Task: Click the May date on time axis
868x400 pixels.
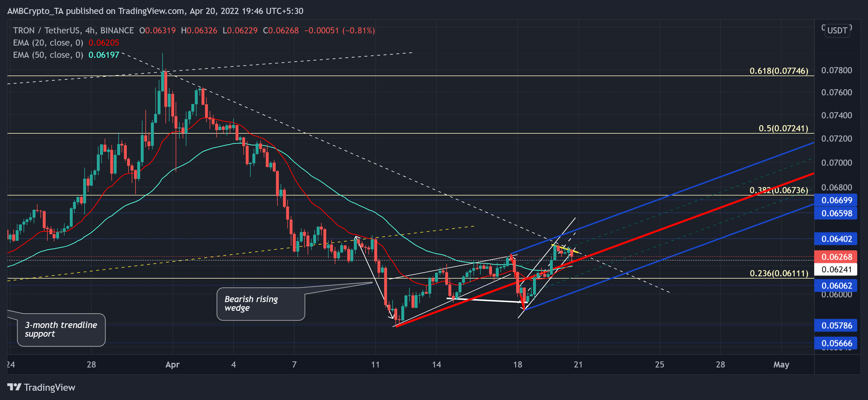Action: tap(781, 364)
